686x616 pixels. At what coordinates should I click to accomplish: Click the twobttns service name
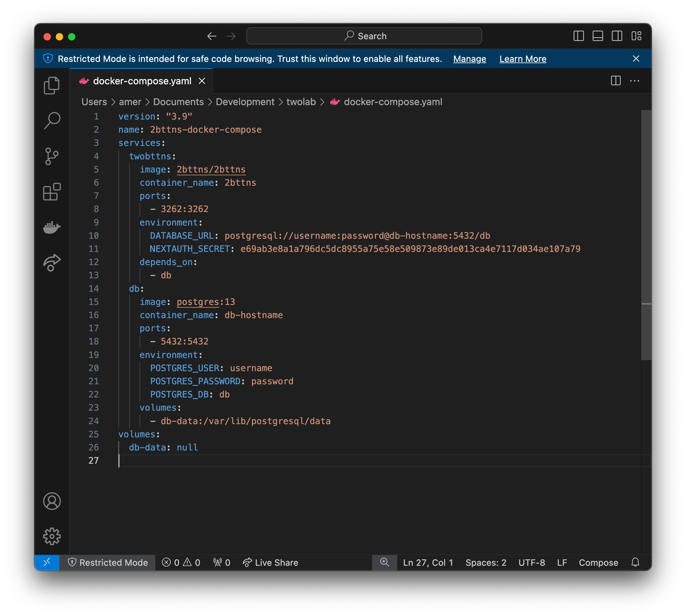coord(150,156)
